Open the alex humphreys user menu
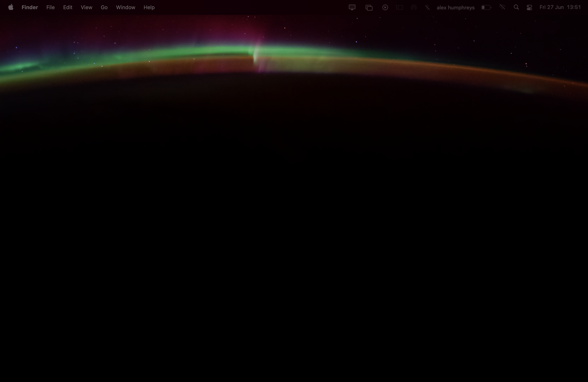This screenshot has height=382, width=588. (x=456, y=7)
